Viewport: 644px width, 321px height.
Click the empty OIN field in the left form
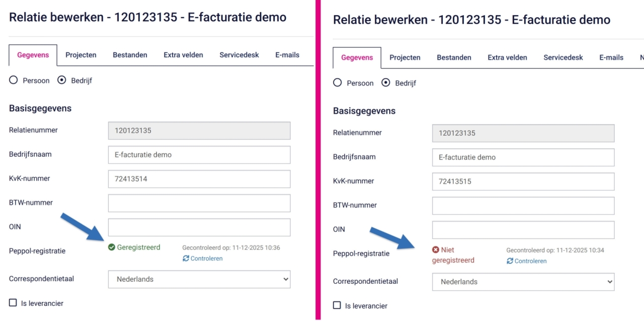coord(199,227)
